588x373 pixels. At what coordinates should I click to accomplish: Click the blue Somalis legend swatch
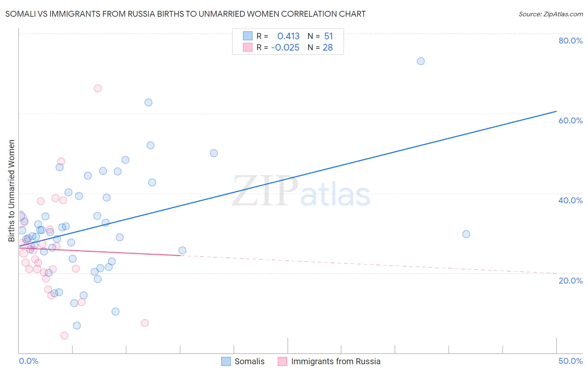(226, 361)
